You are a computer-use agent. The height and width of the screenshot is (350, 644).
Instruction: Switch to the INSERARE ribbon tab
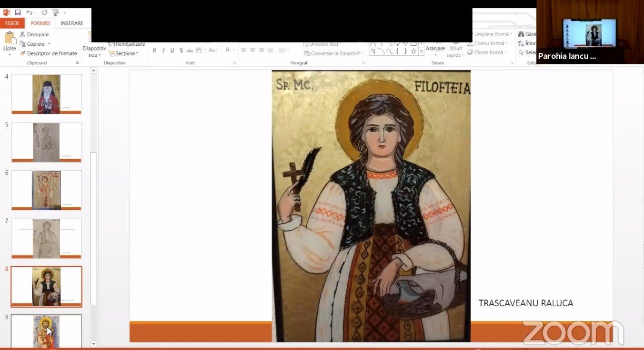72,22
